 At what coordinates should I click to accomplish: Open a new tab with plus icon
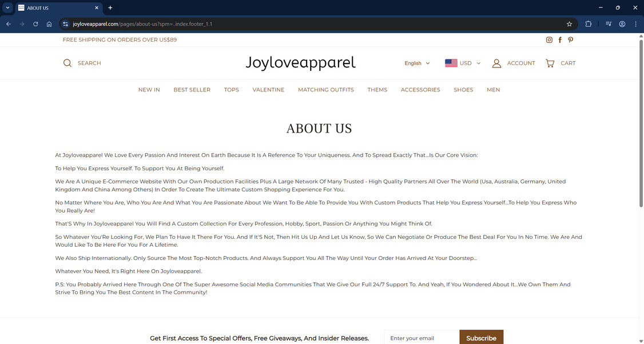click(x=110, y=8)
